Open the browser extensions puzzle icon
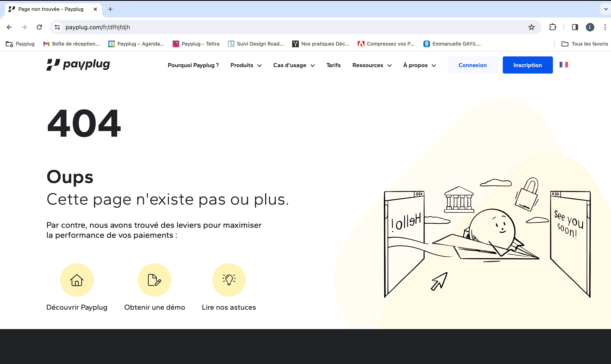611x364 pixels. (x=553, y=27)
